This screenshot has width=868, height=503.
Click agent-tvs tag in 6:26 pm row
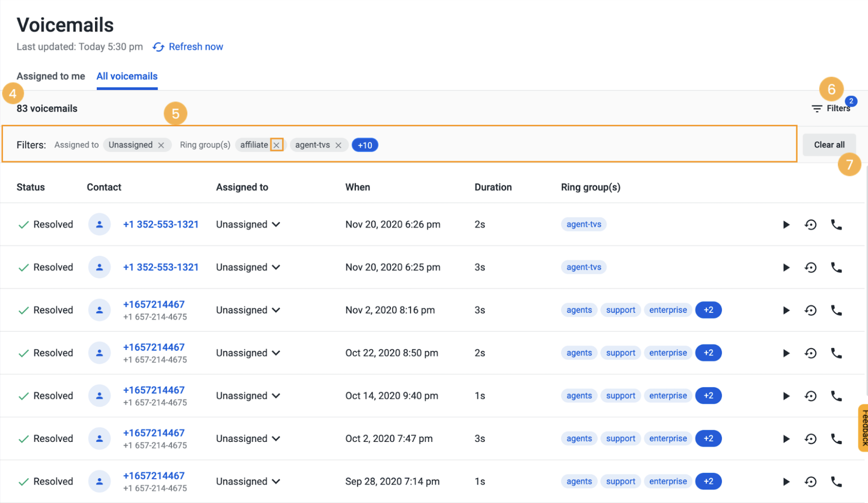pyautogui.click(x=584, y=224)
